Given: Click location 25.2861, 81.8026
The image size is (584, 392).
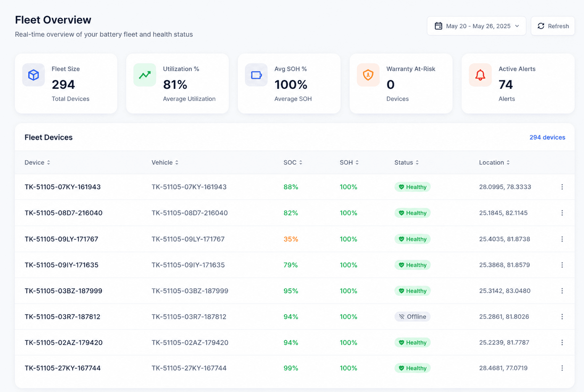Looking at the screenshot, I should click(x=504, y=316).
